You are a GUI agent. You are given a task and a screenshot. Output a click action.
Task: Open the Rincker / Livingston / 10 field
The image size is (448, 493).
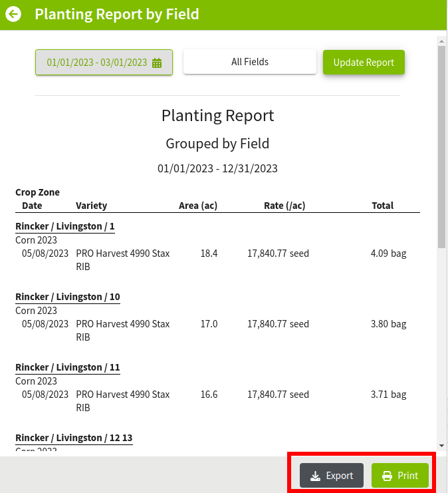(x=68, y=297)
